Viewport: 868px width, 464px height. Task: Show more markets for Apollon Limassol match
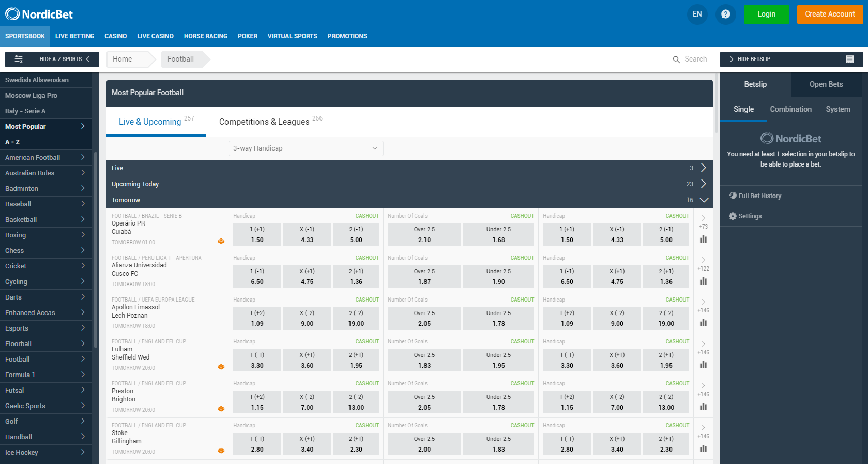pos(703,306)
